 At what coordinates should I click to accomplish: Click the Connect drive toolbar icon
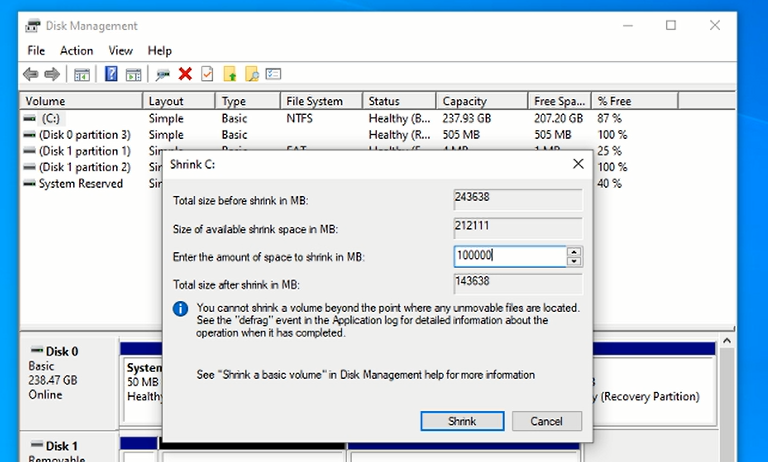coord(162,74)
